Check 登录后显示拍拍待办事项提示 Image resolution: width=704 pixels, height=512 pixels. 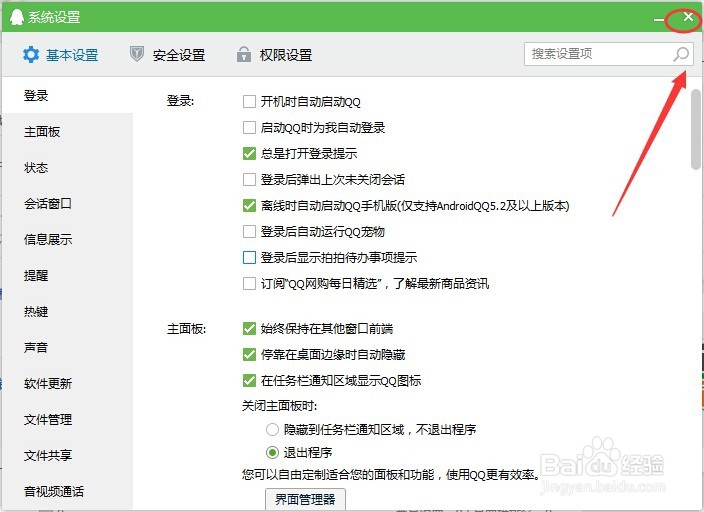coord(249,257)
